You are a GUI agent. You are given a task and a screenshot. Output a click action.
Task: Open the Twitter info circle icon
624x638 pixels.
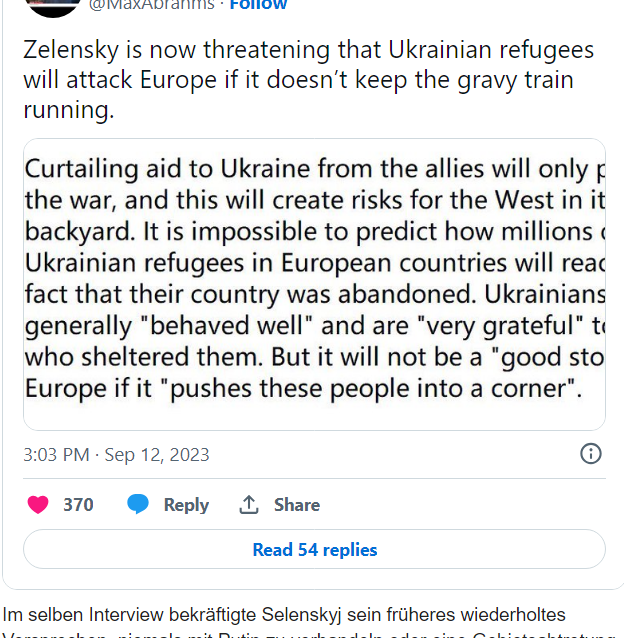[x=591, y=454]
